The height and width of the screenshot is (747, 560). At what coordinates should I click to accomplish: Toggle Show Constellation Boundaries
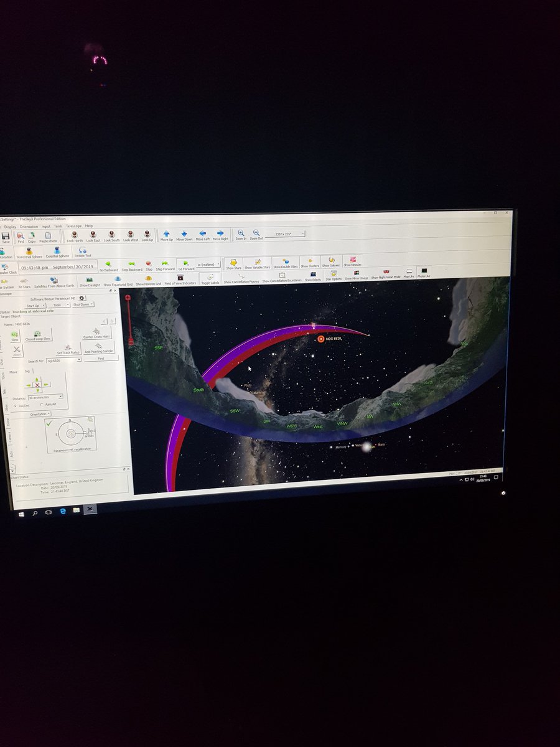coord(282,277)
